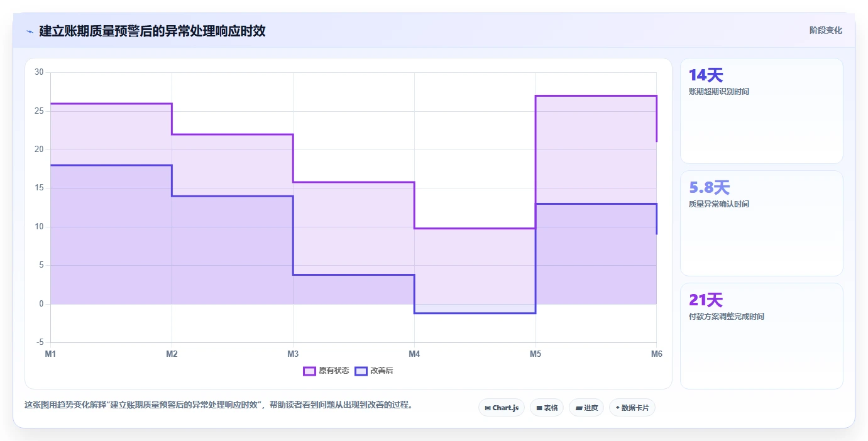Click the M2 x-axis label
The width and height of the screenshot is (868, 441).
[x=172, y=354]
